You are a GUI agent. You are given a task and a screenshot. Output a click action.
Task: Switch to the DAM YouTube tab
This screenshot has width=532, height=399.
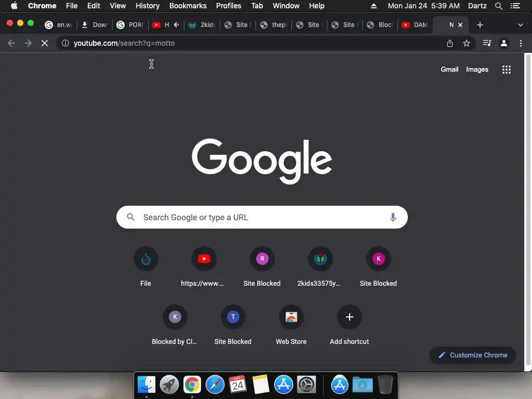tap(415, 25)
